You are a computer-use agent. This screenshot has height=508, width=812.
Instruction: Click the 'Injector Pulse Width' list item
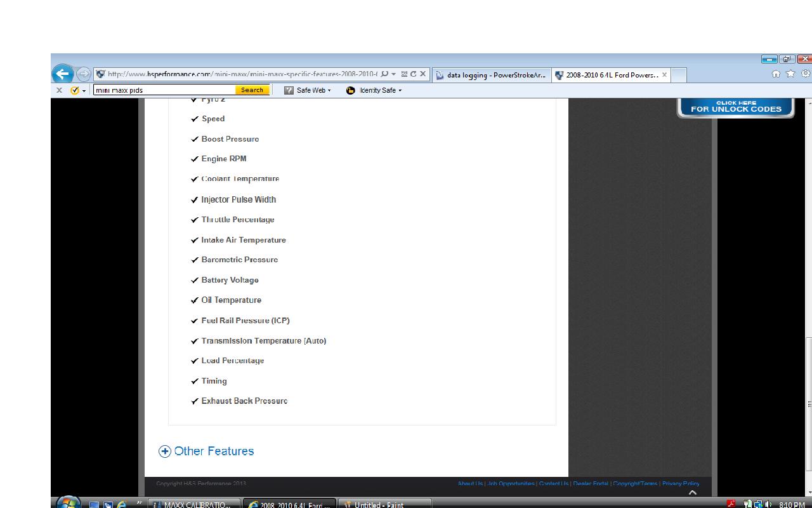pyautogui.click(x=239, y=199)
